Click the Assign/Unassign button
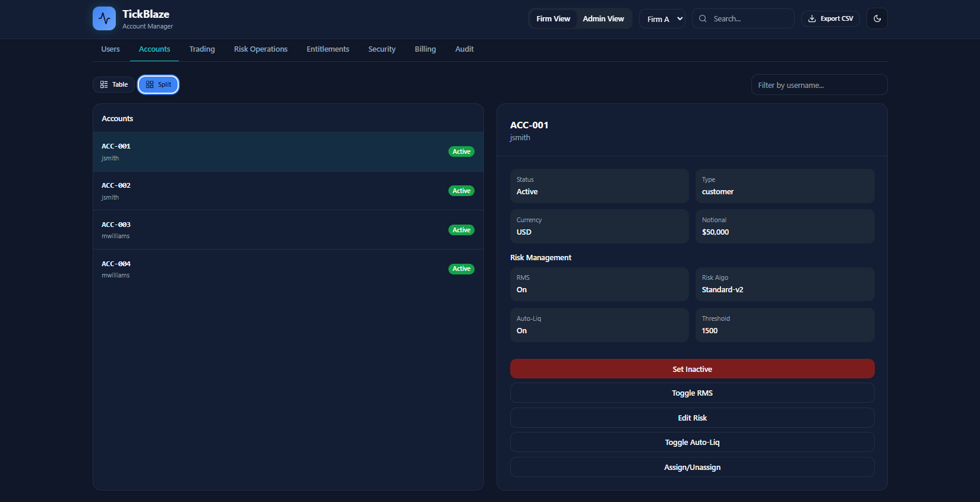The image size is (980, 502). 692,468
